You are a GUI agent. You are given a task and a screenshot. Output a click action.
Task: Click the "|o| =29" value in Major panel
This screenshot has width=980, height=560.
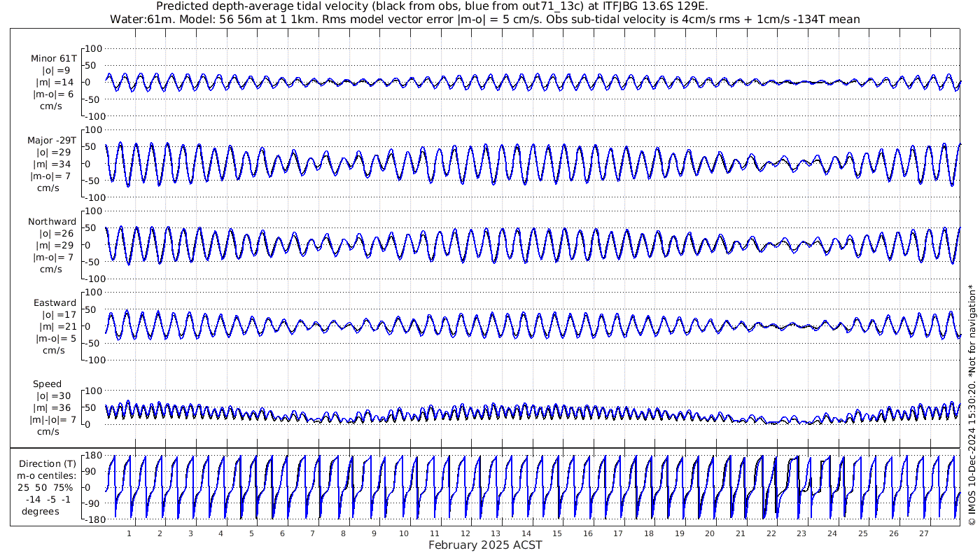(x=53, y=152)
